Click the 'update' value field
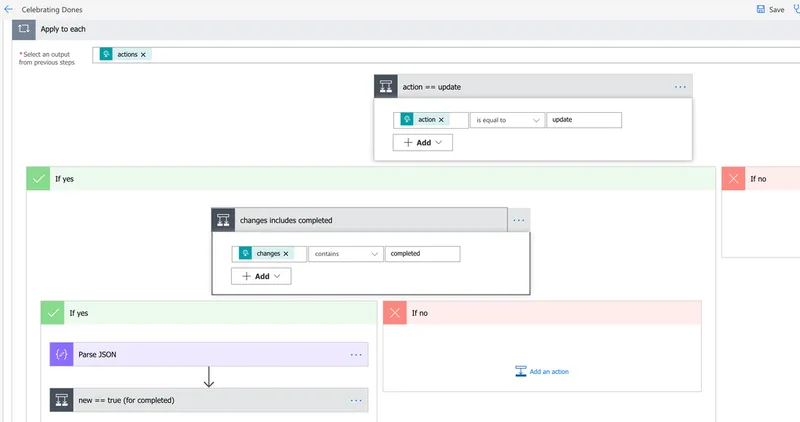The height and width of the screenshot is (422, 800). (584, 120)
